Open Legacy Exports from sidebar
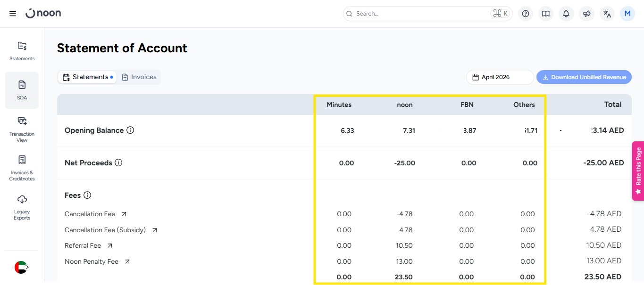This screenshot has width=644, height=285. [x=22, y=207]
